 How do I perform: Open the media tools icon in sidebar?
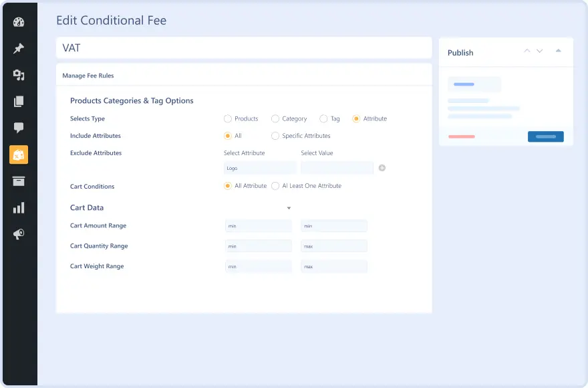click(18, 74)
